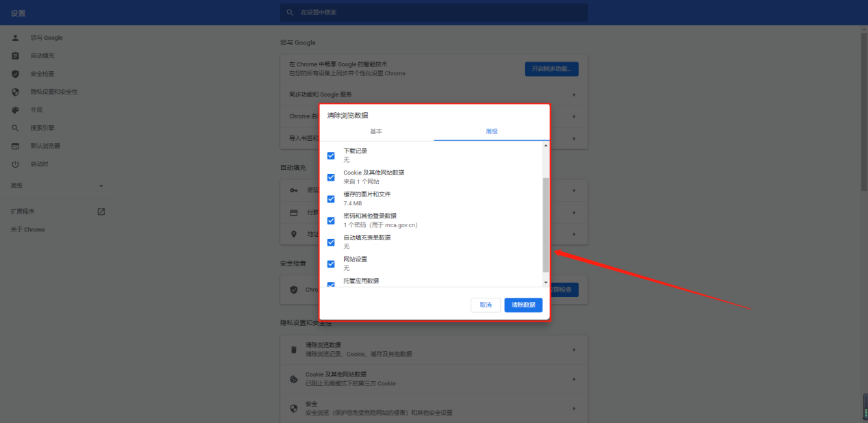Click the 设置 title in header
This screenshot has height=423, width=868.
pyautogui.click(x=18, y=13)
